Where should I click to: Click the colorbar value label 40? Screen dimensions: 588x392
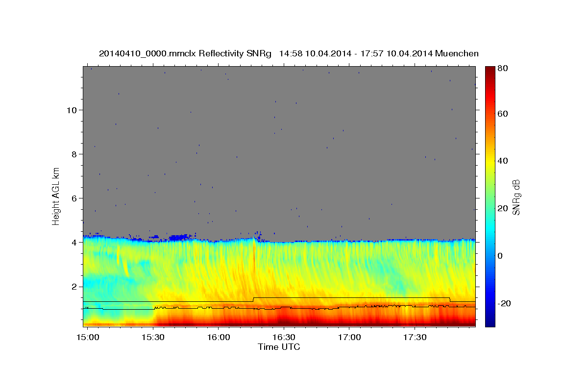[x=502, y=161]
